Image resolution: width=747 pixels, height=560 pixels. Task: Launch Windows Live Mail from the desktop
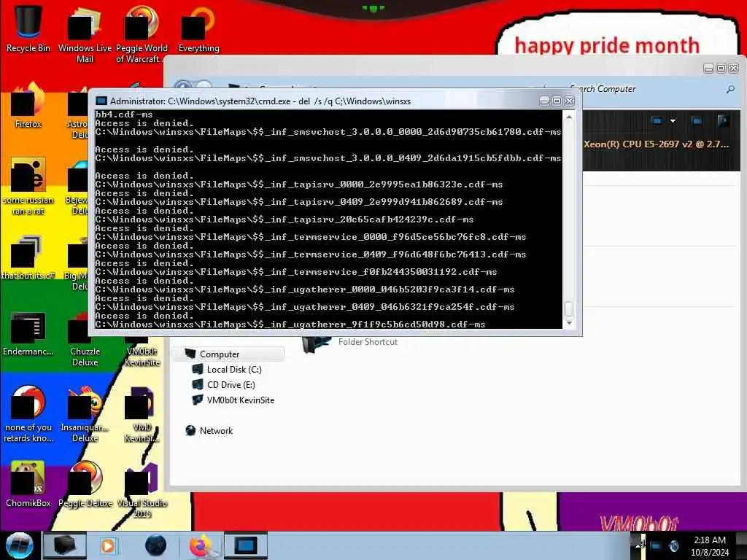[85, 34]
